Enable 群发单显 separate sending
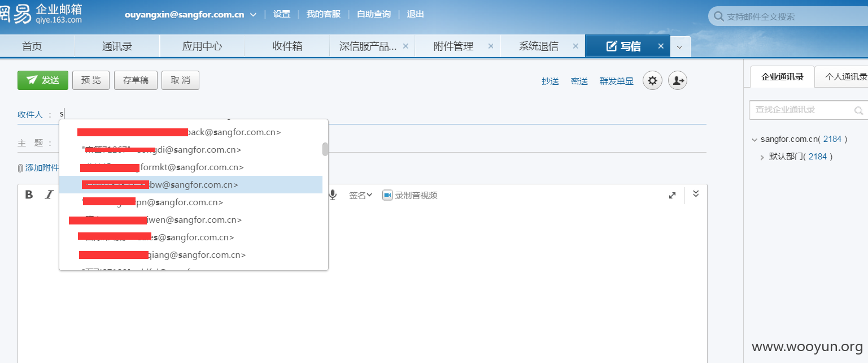This screenshot has height=363, width=868. point(617,81)
